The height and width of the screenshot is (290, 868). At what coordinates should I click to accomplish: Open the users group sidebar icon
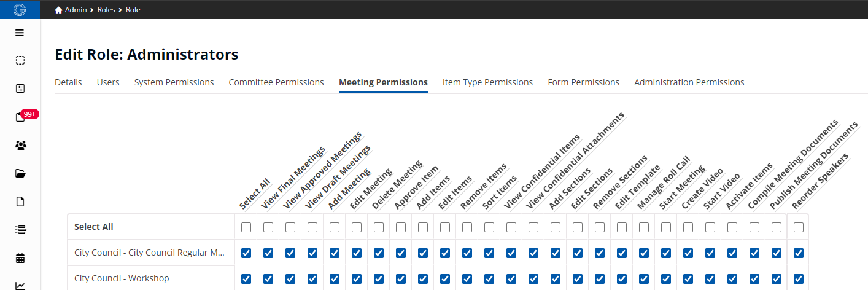tap(20, 146)
